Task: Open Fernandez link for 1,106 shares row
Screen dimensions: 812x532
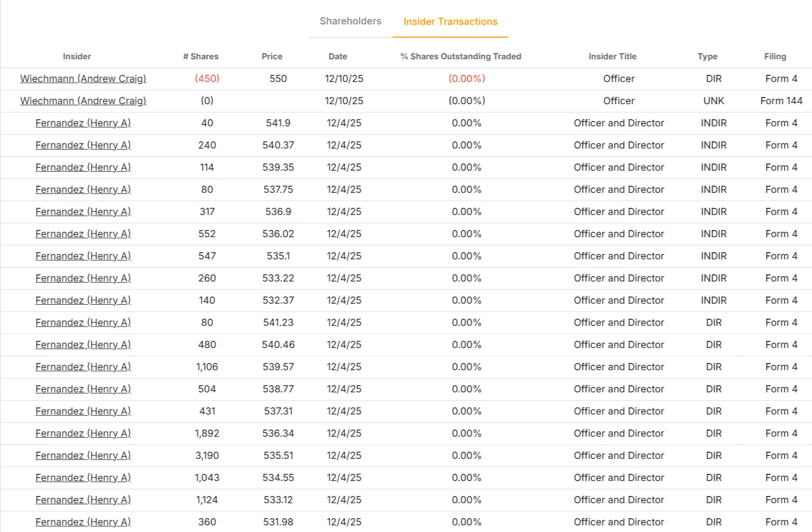Action: [83, 367]
